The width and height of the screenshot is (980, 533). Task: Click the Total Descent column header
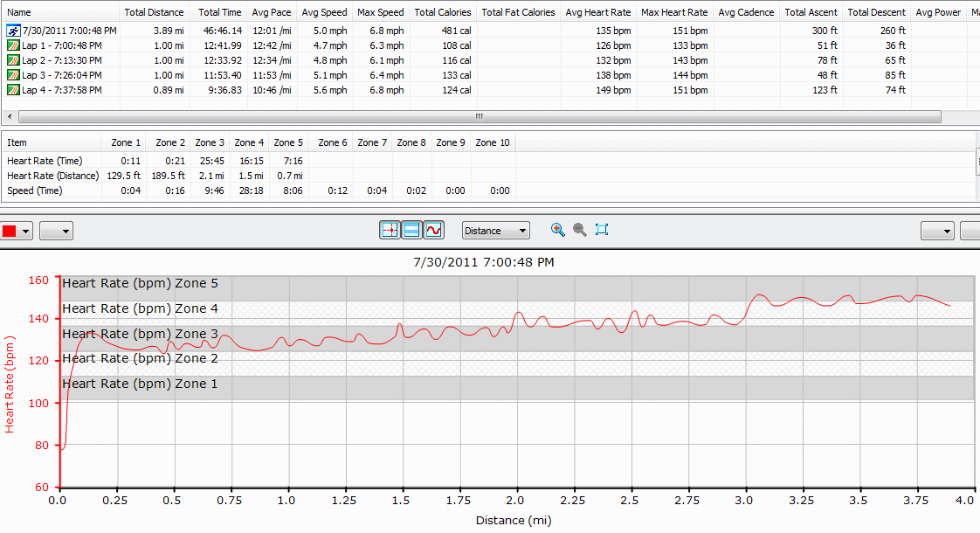pos(876,12)
